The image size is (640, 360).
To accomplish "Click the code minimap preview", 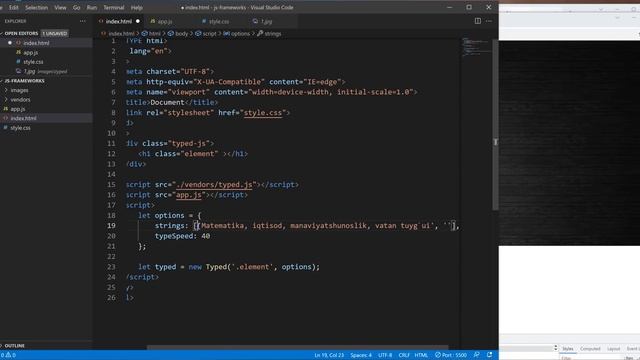I will 476,46.
